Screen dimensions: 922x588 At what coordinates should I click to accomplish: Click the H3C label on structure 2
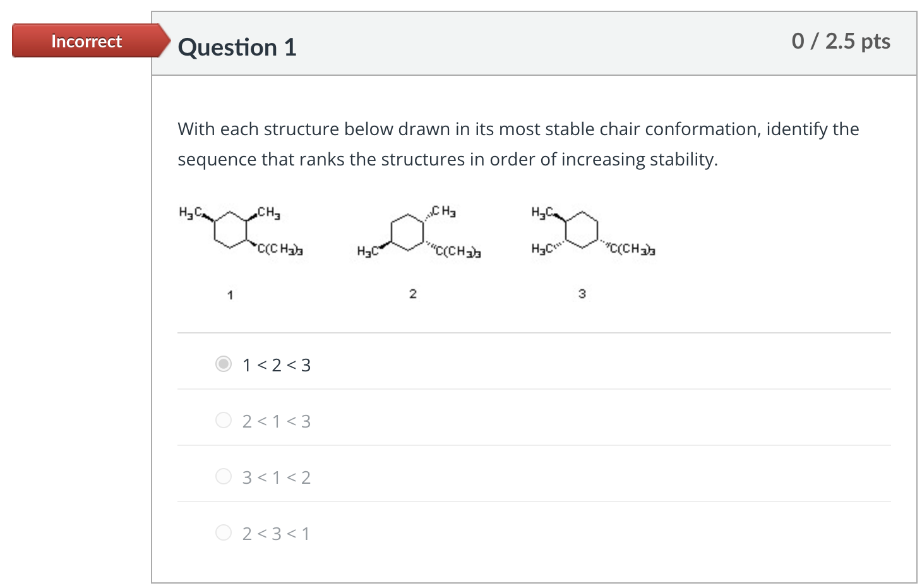click(366, 251)
